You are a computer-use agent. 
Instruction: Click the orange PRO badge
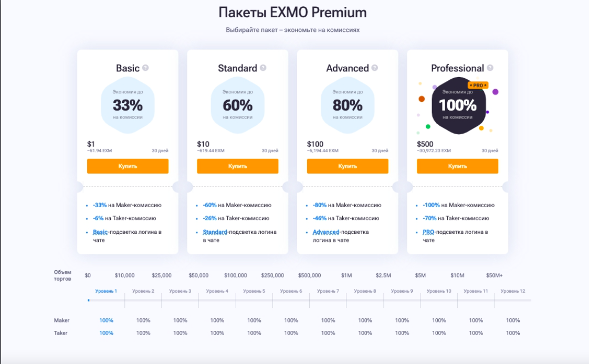point(478,85)
